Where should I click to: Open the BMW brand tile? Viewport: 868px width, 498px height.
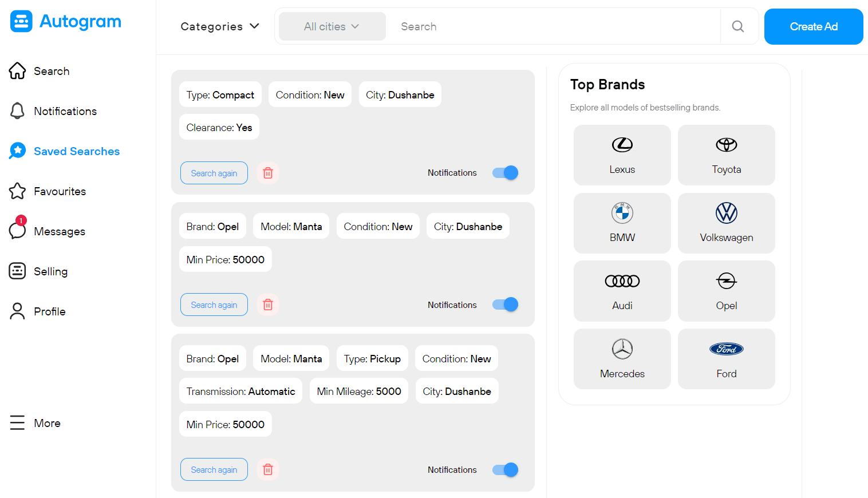coord(622,223)
